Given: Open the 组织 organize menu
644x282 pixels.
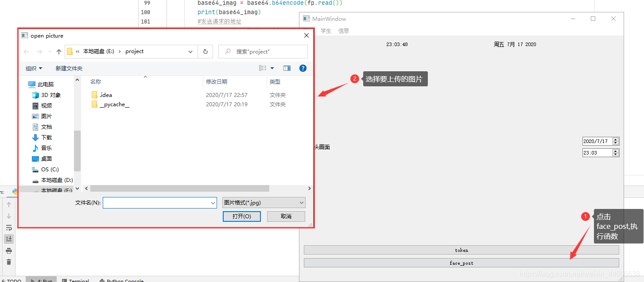Looking at the screenshot, I should point(34,68).
